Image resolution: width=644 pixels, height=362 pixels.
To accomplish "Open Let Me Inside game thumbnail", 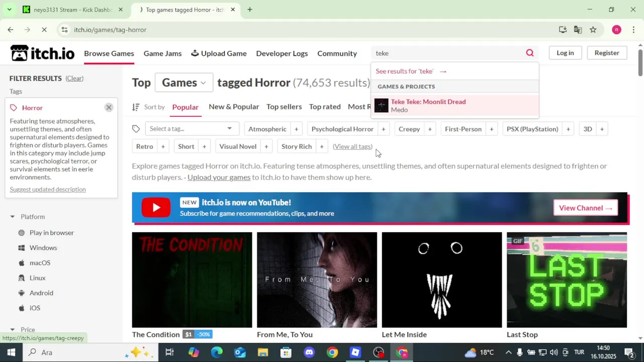I will (442, 280).
